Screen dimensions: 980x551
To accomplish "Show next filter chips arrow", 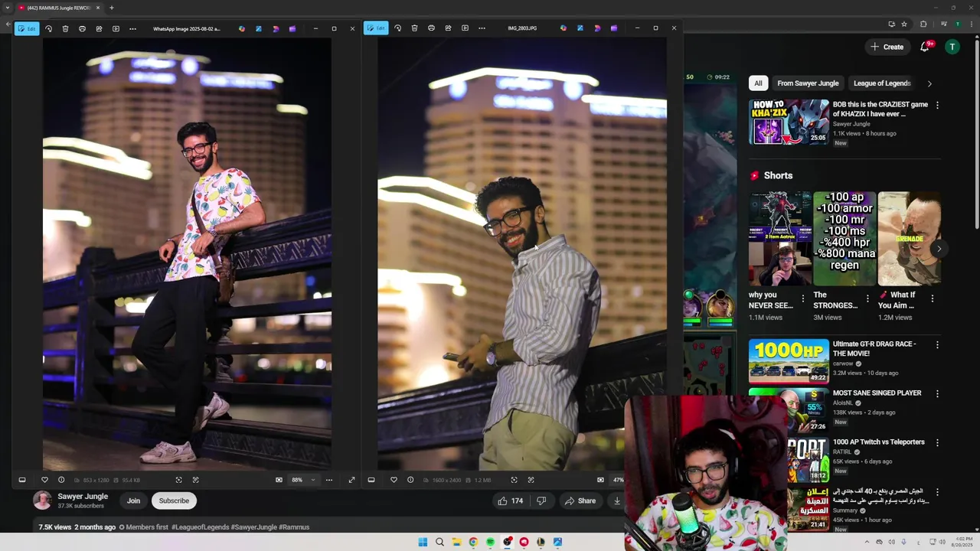I will point(929,83).
